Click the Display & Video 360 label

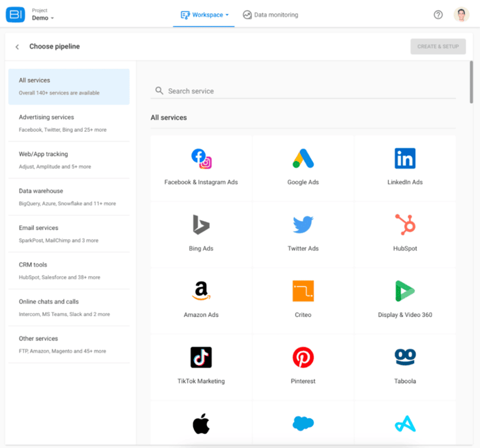(x=405, y=314)
